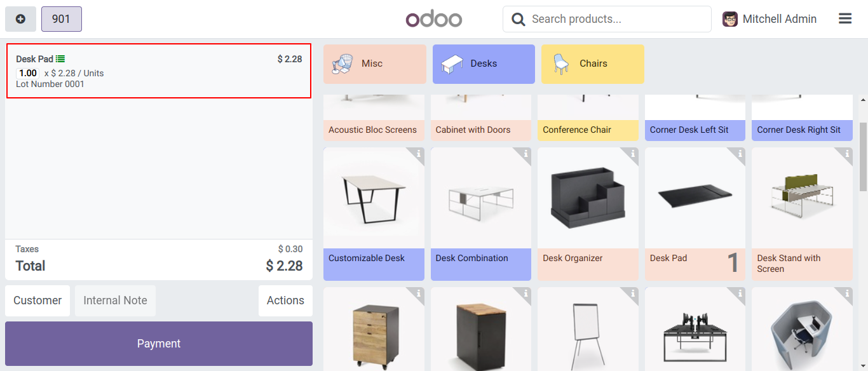Viewport: 868px width, 371px height.
Task: Add an Internal Note
Action: click(115, 300)
